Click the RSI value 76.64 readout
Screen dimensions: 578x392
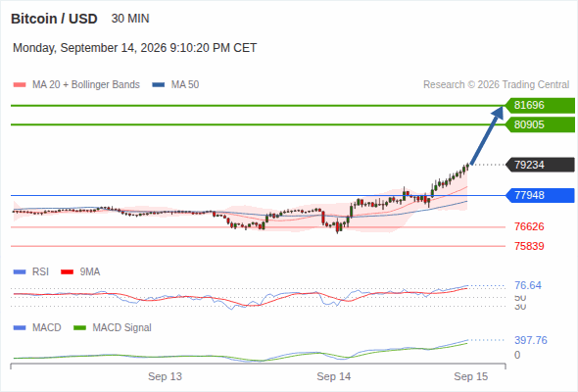coord(528,285)
